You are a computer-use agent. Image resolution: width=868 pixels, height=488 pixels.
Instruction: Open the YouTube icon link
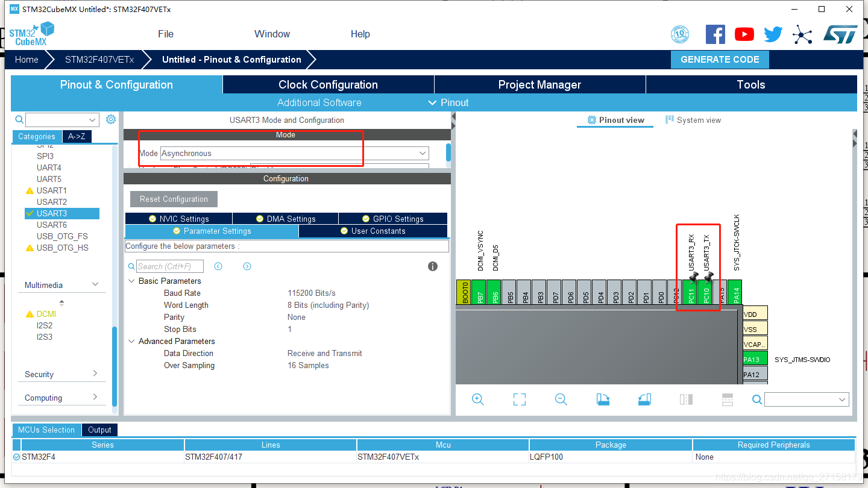point(744,34)
